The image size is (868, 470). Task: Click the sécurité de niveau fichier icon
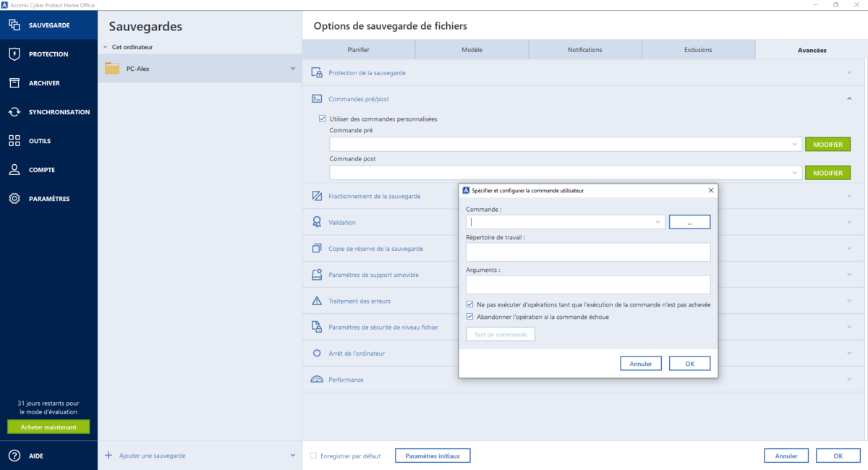coord(317,327)
